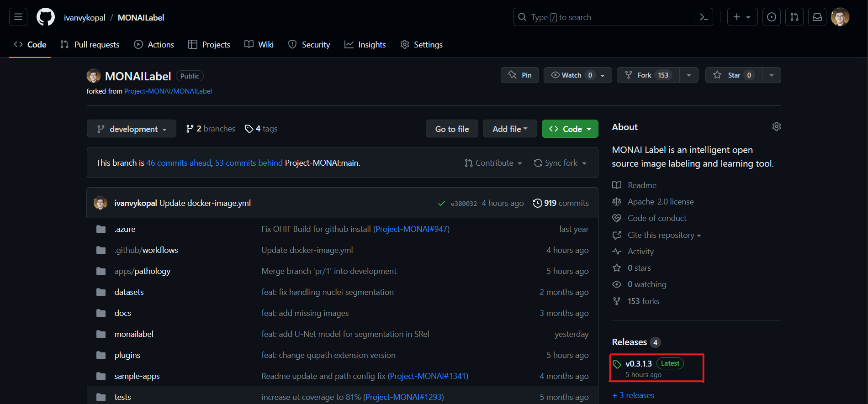Open the MONAILabel breadcrumb link
The width and height of the screenshot is (868, 404).
(x=141, y=17)
